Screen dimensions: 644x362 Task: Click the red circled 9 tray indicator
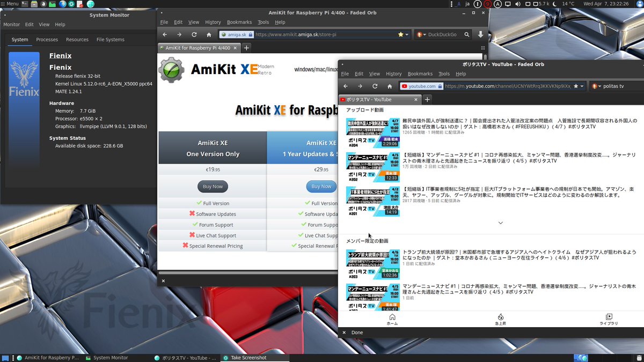coord(487,4)
